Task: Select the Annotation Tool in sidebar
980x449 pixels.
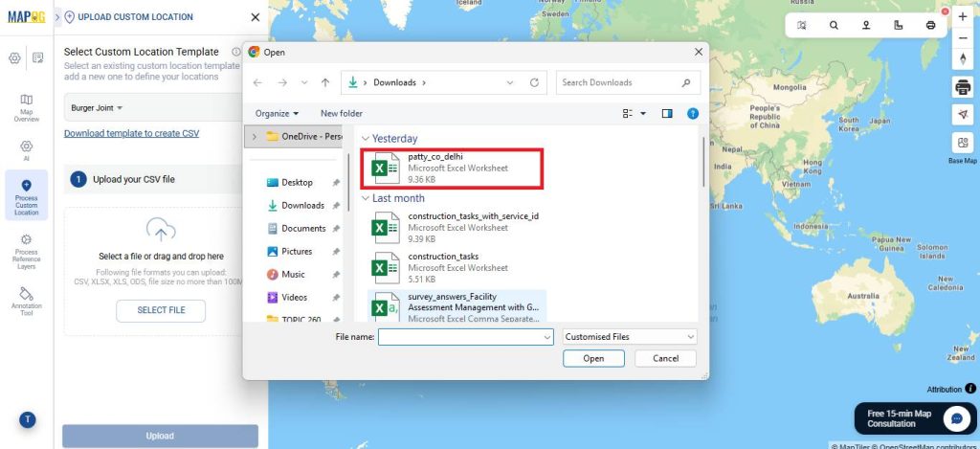Action: pyautogui.click(x=26, y=302)
